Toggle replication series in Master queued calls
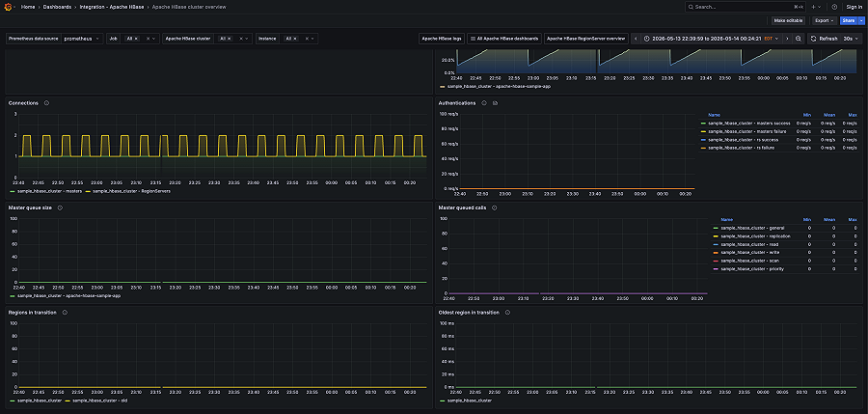 click(755, 236)
